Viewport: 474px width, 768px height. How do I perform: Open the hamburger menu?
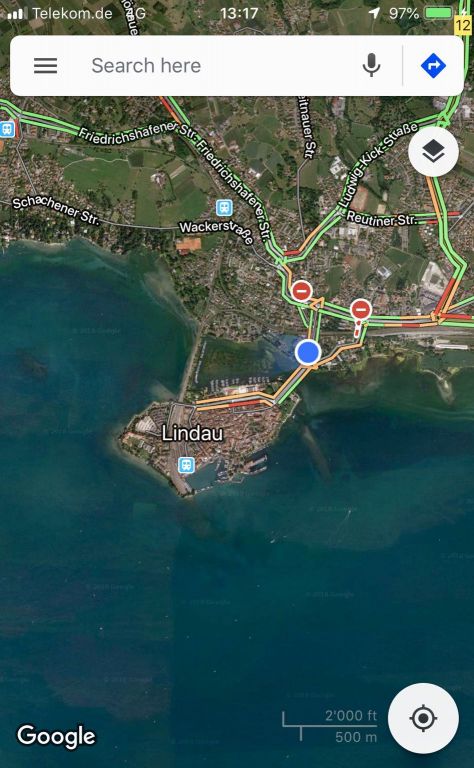click(46, 66)
